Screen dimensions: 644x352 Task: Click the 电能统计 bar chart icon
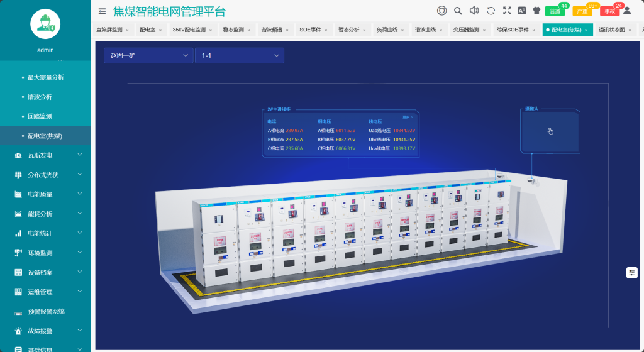pyautogui.click(x=18, y=233)
